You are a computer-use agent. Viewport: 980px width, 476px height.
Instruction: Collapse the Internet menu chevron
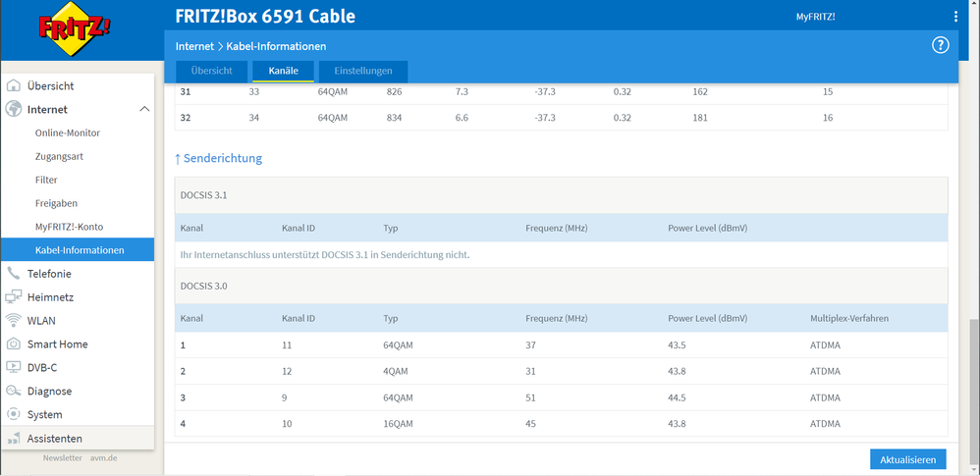click(144, 109)
